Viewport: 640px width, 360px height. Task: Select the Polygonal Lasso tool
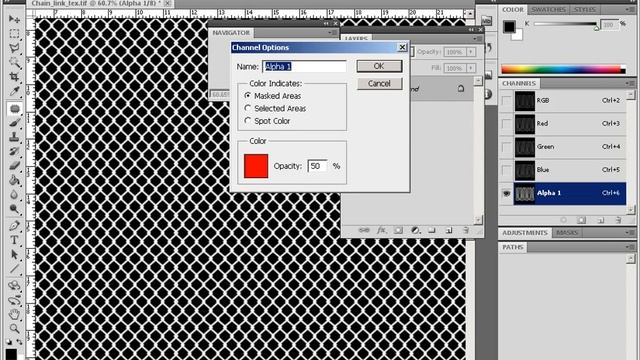pyautogui.click(x=14, y=48)
